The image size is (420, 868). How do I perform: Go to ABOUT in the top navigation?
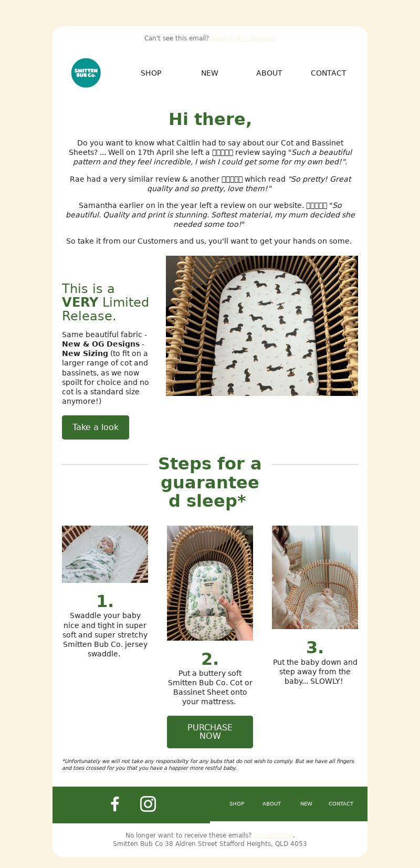point(269,73)
